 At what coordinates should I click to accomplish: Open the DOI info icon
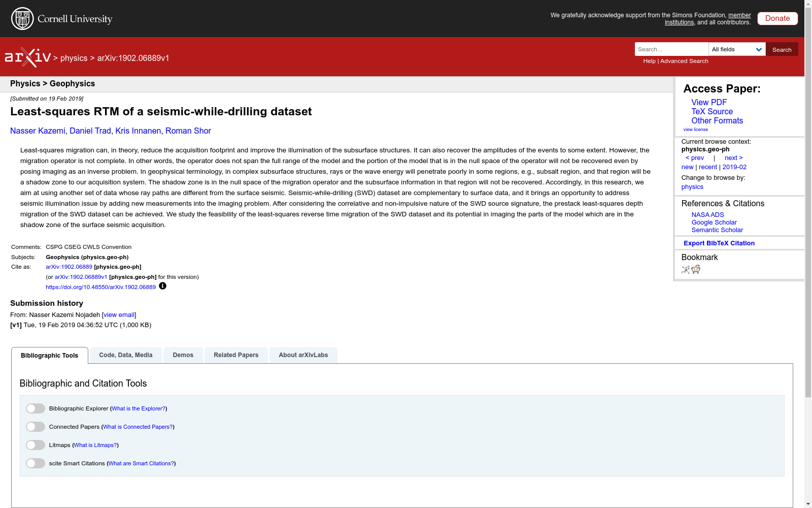[162, 286]
